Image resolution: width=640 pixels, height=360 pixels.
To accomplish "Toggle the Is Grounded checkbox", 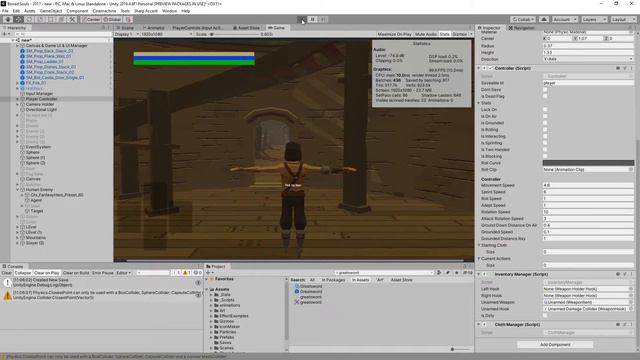I will pyautogui.click(x=545, y=123).
